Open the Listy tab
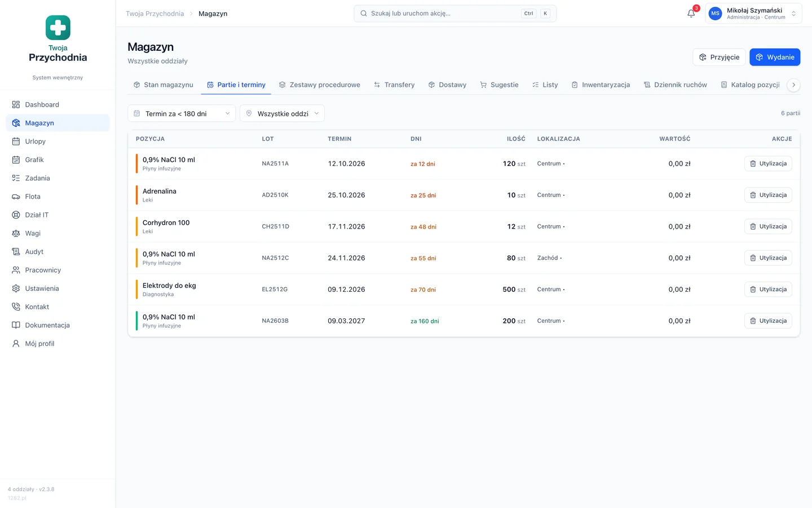 tap(545, 85)
